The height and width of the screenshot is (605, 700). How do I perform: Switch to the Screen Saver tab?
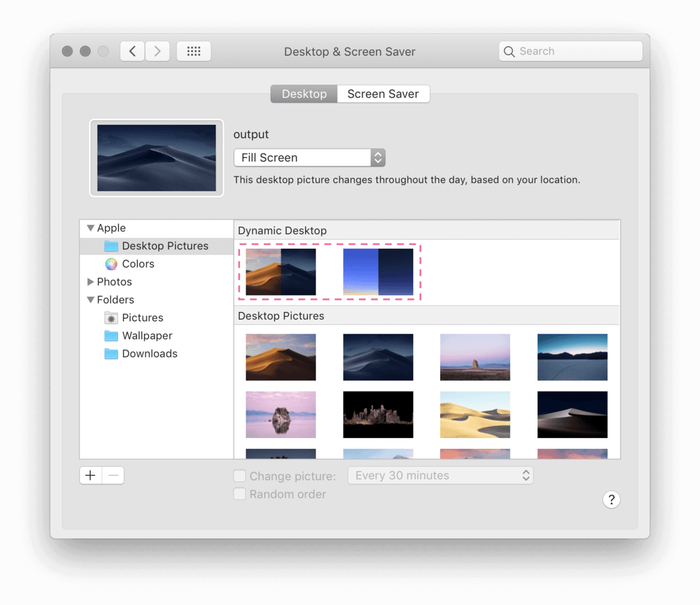tap(382, 94)
